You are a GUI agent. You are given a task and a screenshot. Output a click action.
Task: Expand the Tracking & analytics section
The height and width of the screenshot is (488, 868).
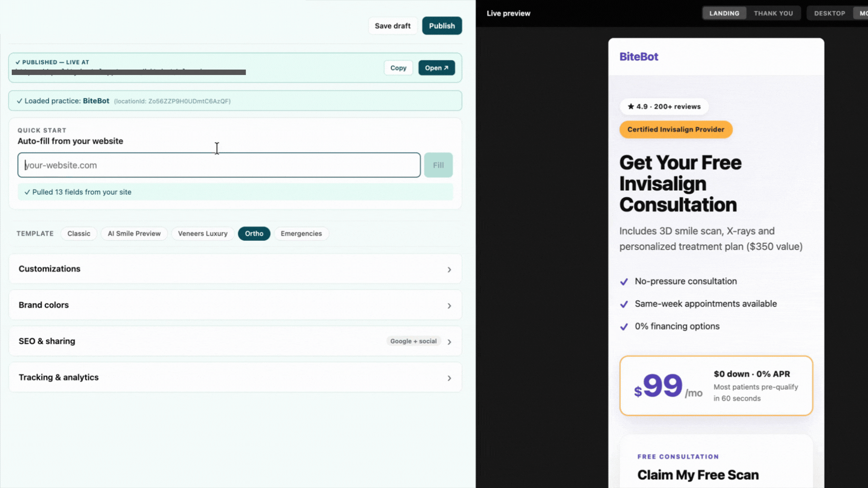click(x=235, y=377)
